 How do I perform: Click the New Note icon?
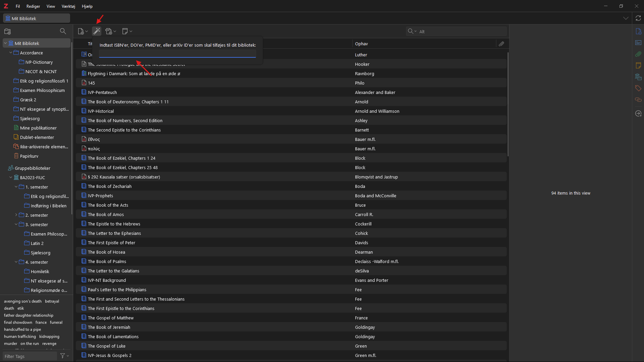tap(125, 31)
